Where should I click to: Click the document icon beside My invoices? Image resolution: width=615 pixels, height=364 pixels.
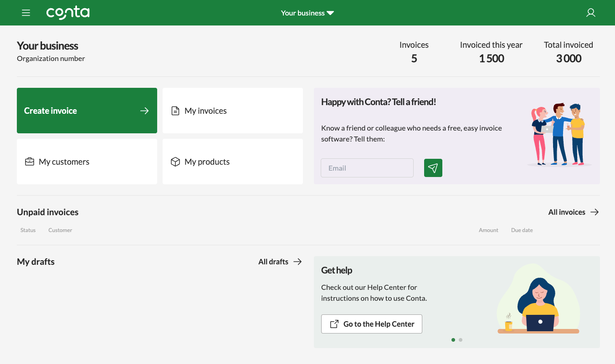[175, 111]
